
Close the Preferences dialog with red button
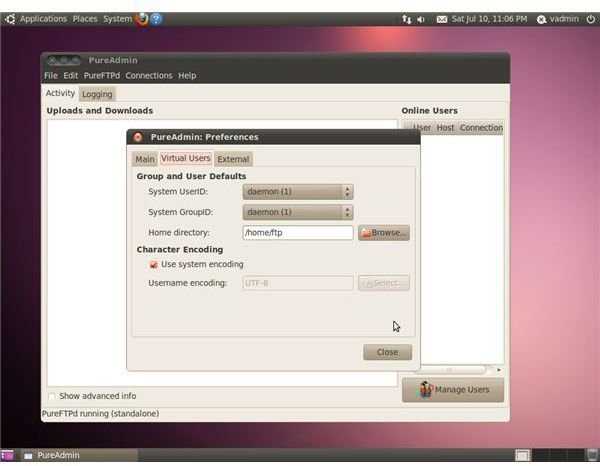138,137
